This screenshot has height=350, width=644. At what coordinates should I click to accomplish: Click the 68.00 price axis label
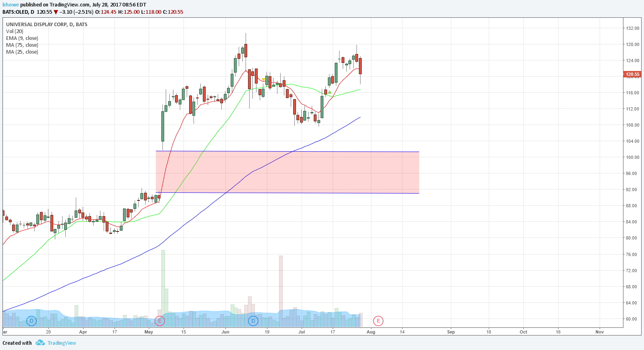pyautogui.click(x=632, y=287)
